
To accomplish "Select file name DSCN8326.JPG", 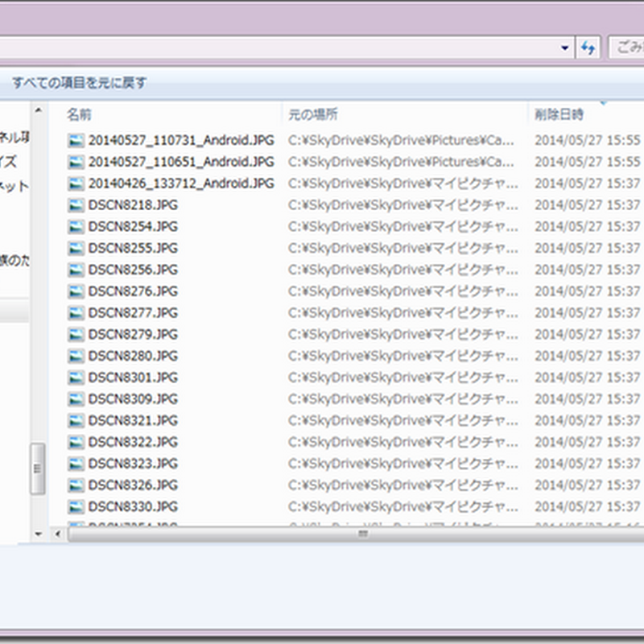I will click(x=133, y=485).
